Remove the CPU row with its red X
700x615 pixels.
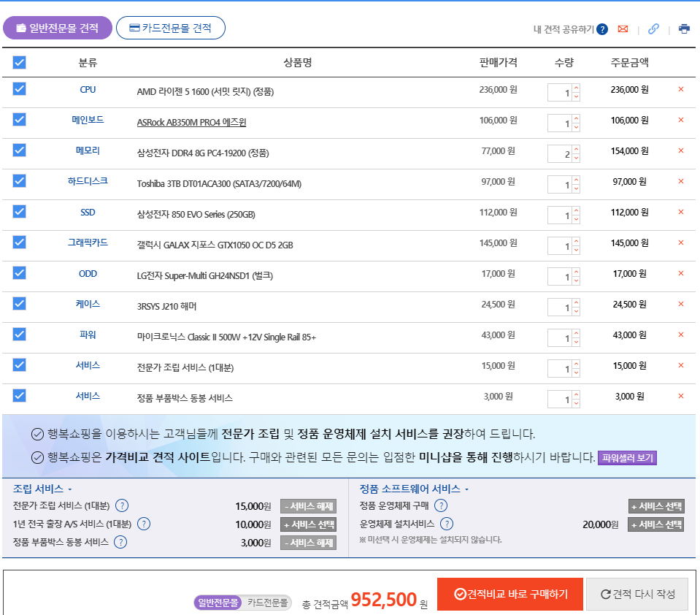(x=681, y=90)
